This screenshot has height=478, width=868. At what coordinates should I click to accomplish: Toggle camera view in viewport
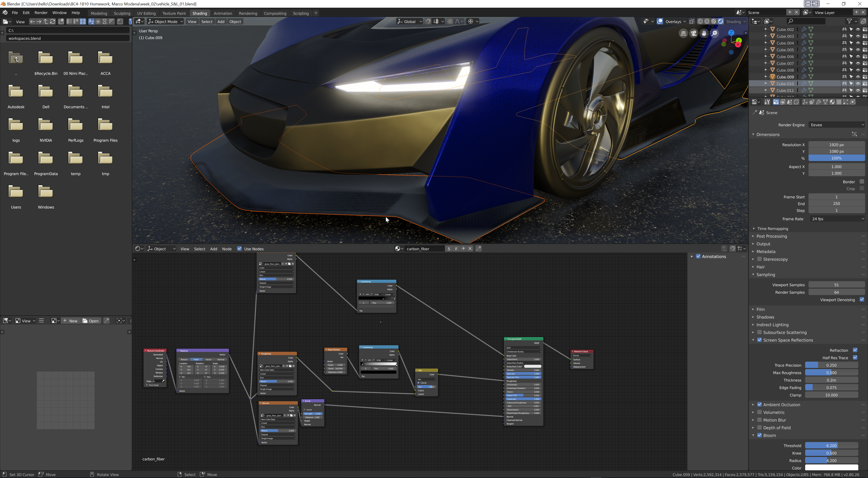click(x=693, y=33)
